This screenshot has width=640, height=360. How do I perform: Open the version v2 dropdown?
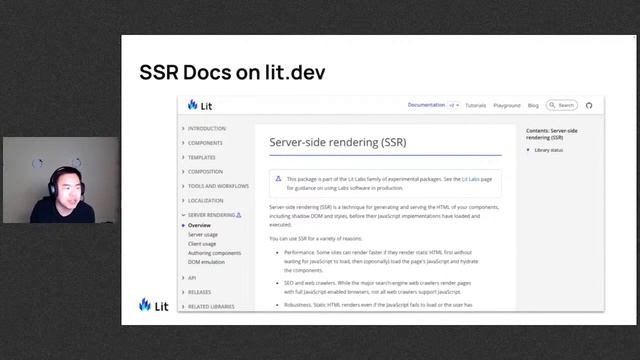pos(454,105)
